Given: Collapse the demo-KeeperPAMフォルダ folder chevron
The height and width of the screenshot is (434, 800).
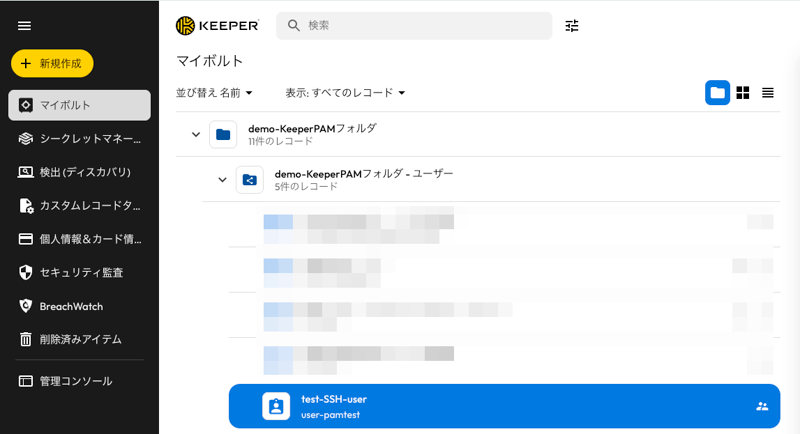Looking at the screenshot, I should tap(195, 134).
